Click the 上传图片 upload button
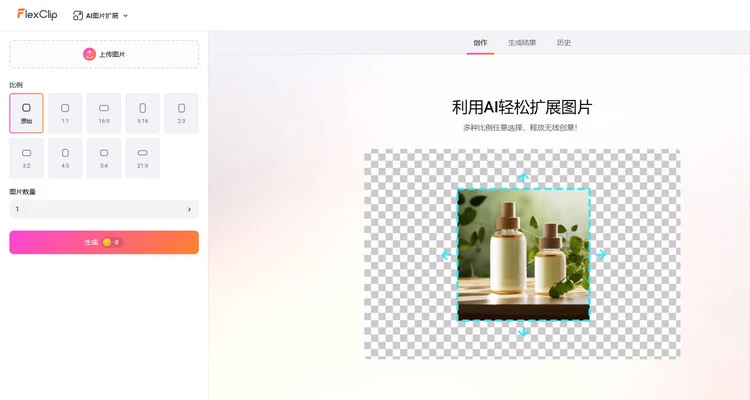This screenshot has height=400, width=750. coord(104,54)
